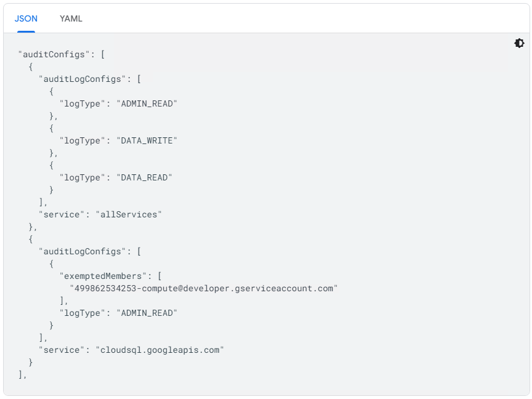
Task: Click the "service" key before allServices
Action: pyautogui.click(x=62, y=214)
